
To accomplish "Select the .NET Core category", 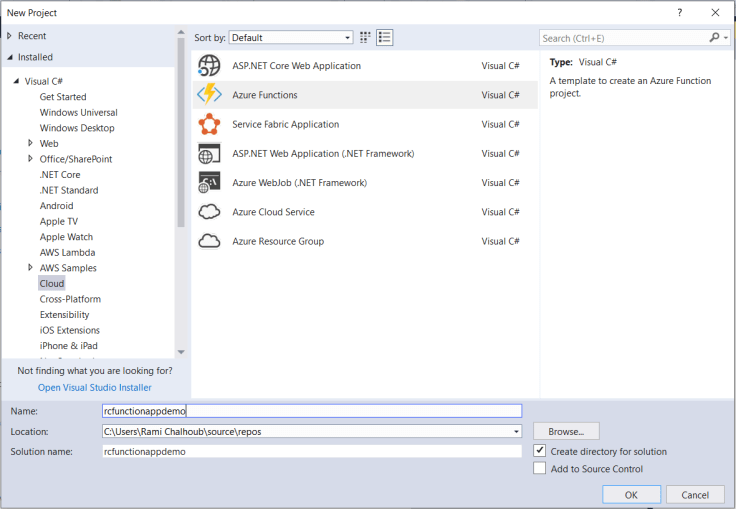I will point(60,175).
